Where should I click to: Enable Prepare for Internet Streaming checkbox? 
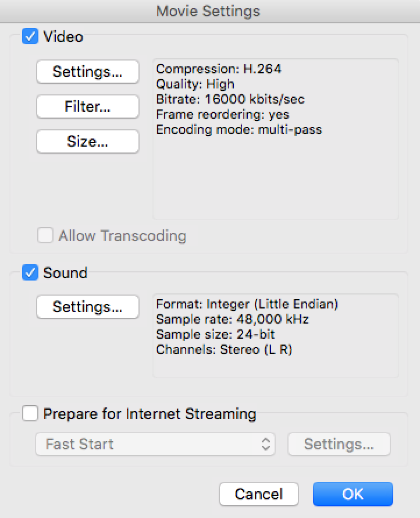30,414
